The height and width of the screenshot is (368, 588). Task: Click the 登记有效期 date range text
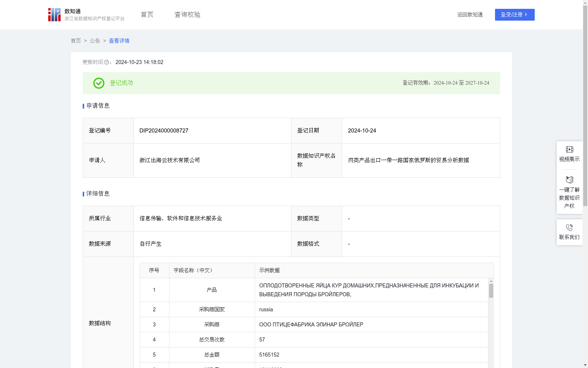click(x=446, y=83)
